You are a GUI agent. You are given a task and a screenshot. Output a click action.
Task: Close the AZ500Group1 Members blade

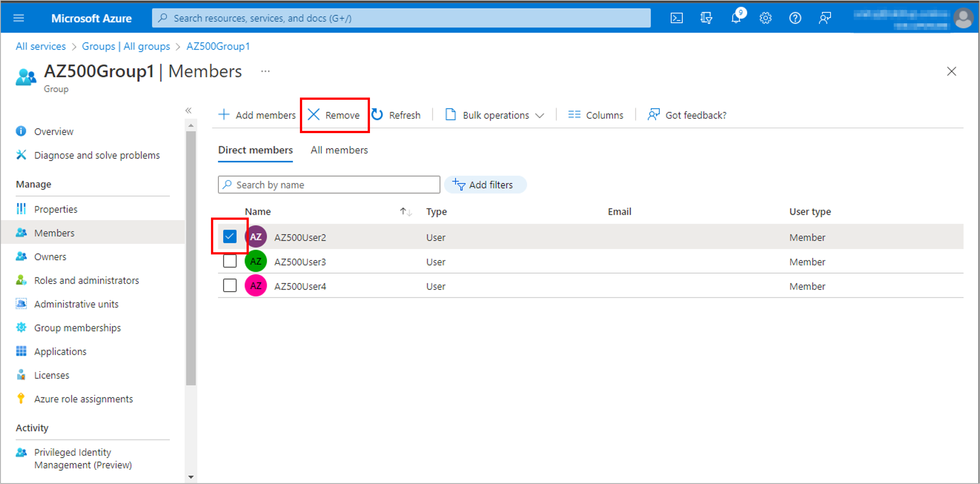pyautogui.click(x=951, y=72)
